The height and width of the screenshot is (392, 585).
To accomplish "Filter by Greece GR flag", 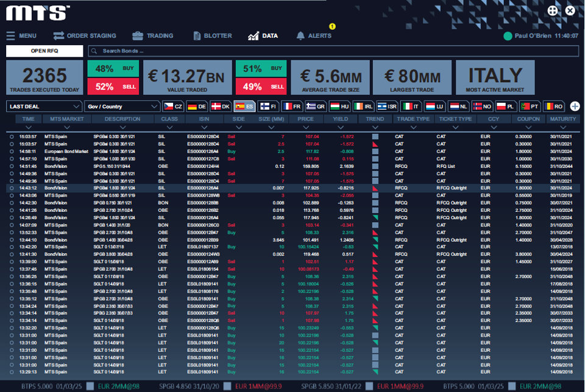I will coord(315,106).
